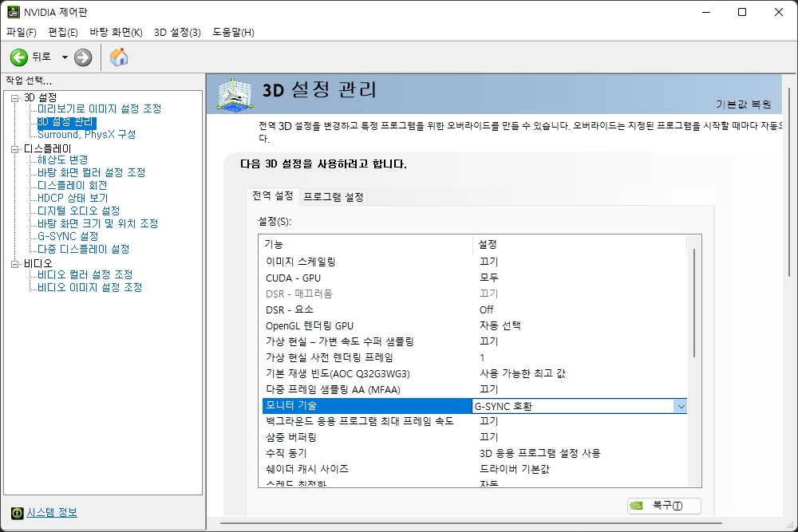798x532 pixels.
Task: Collapse the 비디오 tree node
Action: [14, 264]
